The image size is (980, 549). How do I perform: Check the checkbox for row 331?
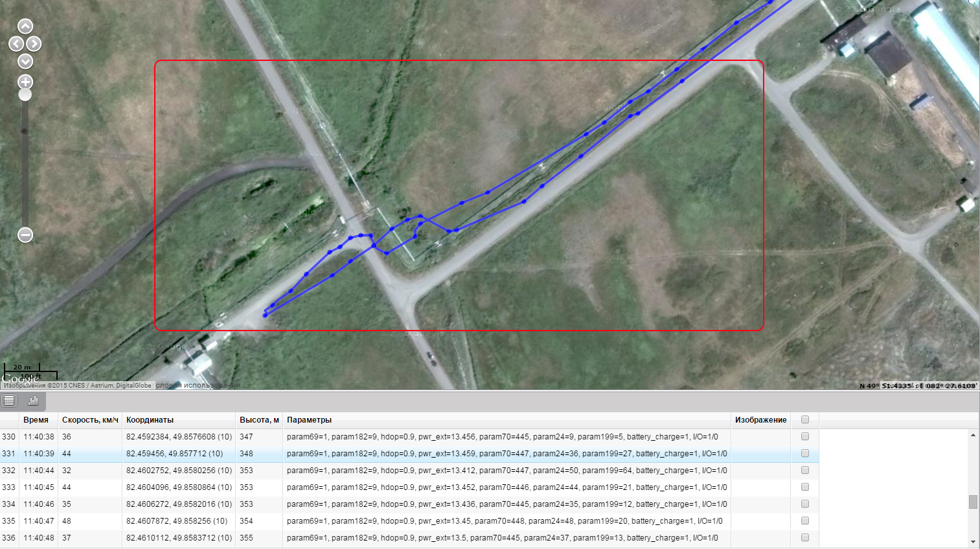tap(805, 454)
